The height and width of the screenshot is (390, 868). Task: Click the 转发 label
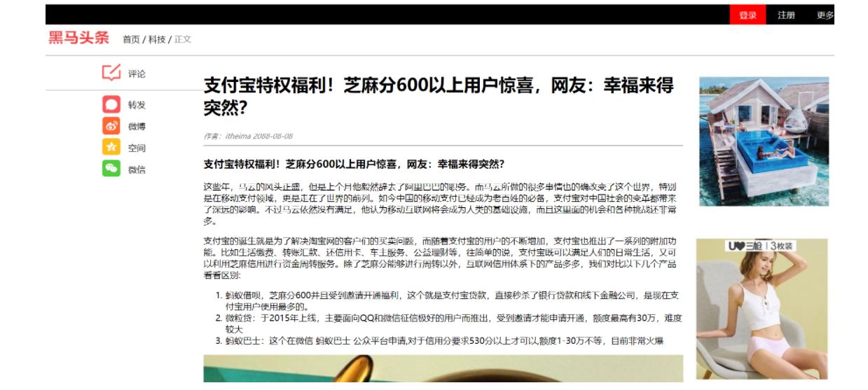(137, 105)
